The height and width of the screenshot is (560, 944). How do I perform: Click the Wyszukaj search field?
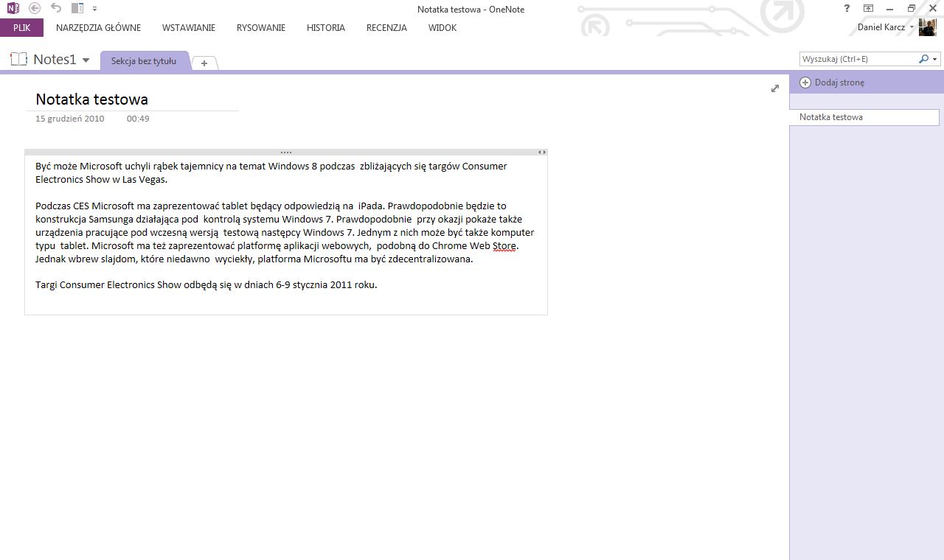pos(858,59)
